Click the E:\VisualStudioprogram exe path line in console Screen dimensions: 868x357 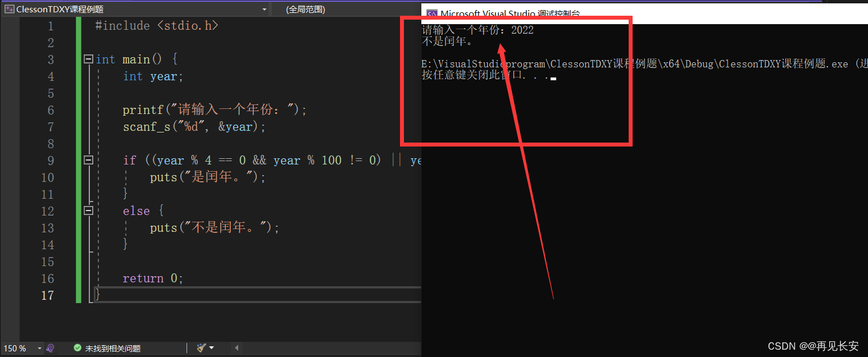tap(644, 64)
